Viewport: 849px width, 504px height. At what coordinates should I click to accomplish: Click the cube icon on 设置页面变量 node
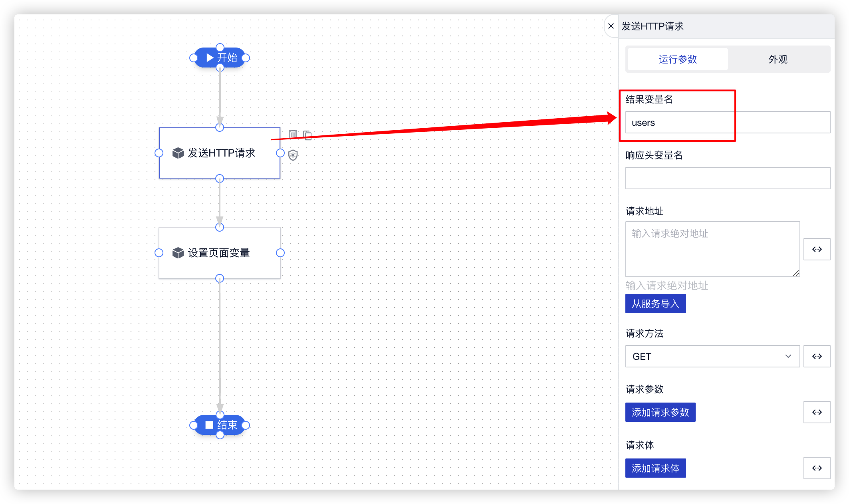177,253
